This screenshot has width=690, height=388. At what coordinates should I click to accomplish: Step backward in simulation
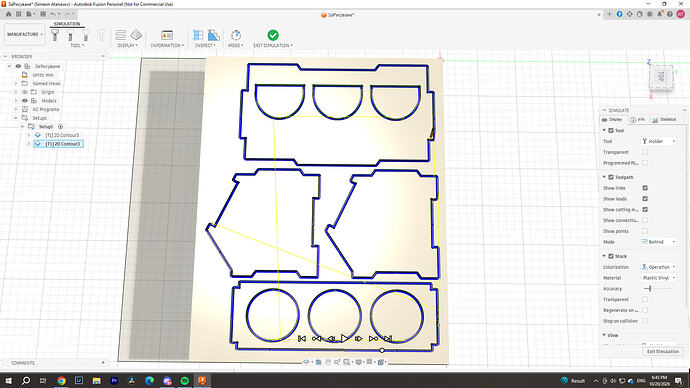(x=330, y=338)
